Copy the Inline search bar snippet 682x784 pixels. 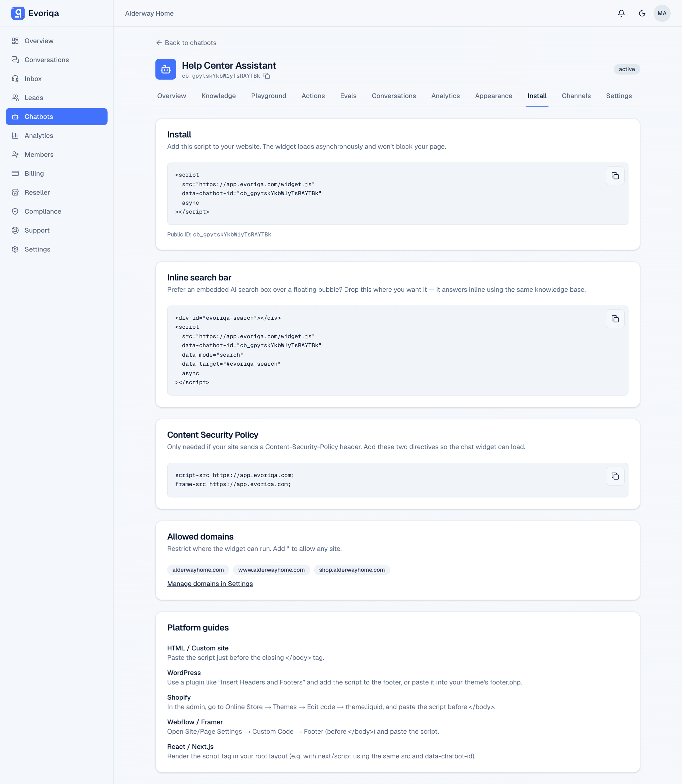(615, 319)
